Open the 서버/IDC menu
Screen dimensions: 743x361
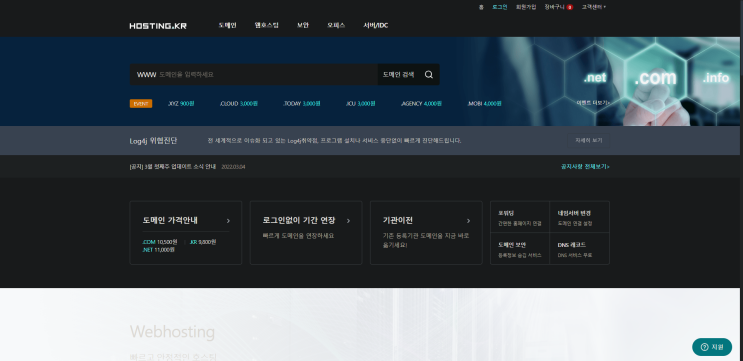tap(376, 25)
